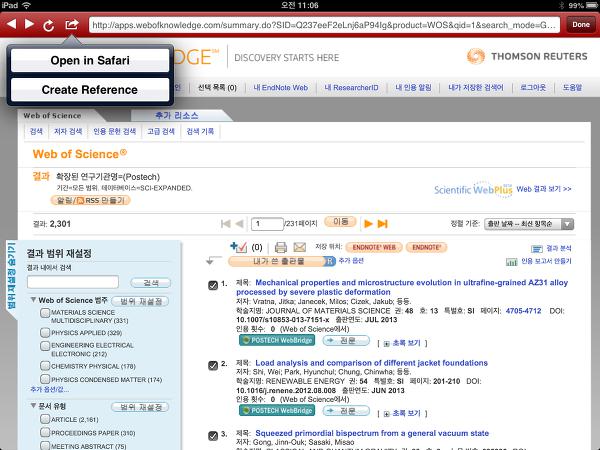Click the page number input field
The width and height of the screenshot is (600, 450).
coord(267,224)
